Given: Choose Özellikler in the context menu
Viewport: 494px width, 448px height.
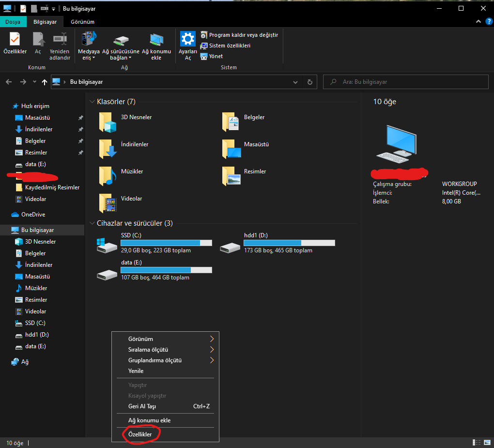Looking at the screenshot, I should pyautogui.click(x=166, y=434).
